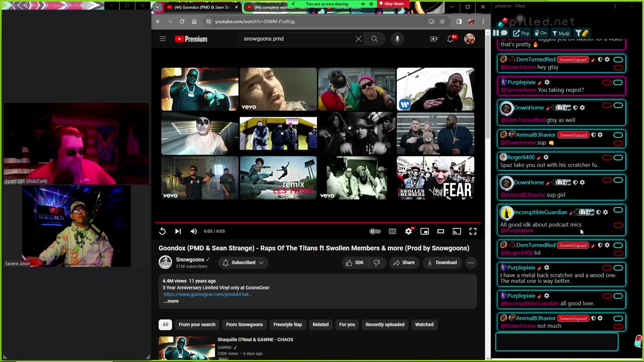Toggle autoplay switch in the player
644x362 pixels.
pyautogui.click(x=375, y=231)
